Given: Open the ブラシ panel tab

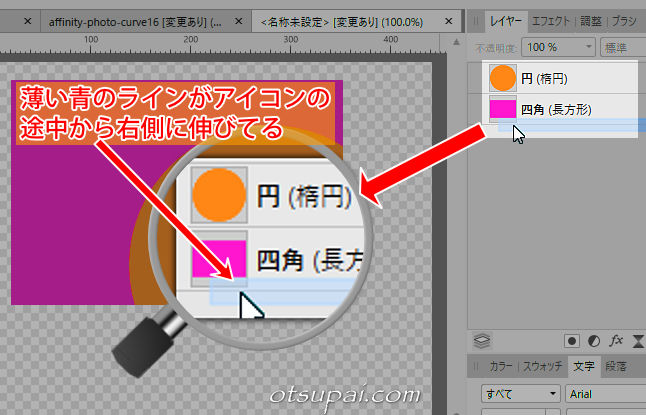Looking at the screenshot, I should pos(626,20).
